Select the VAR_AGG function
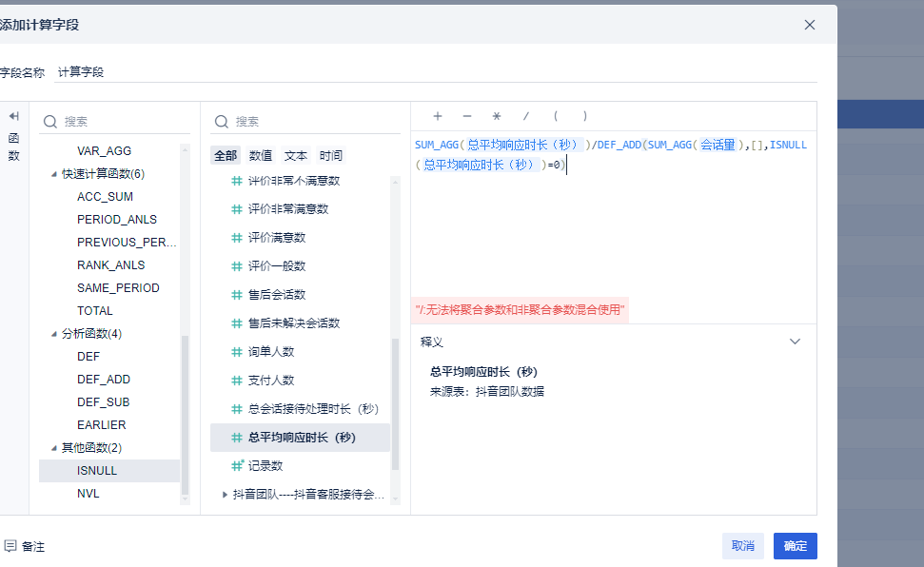 click(x=105, y=151)
